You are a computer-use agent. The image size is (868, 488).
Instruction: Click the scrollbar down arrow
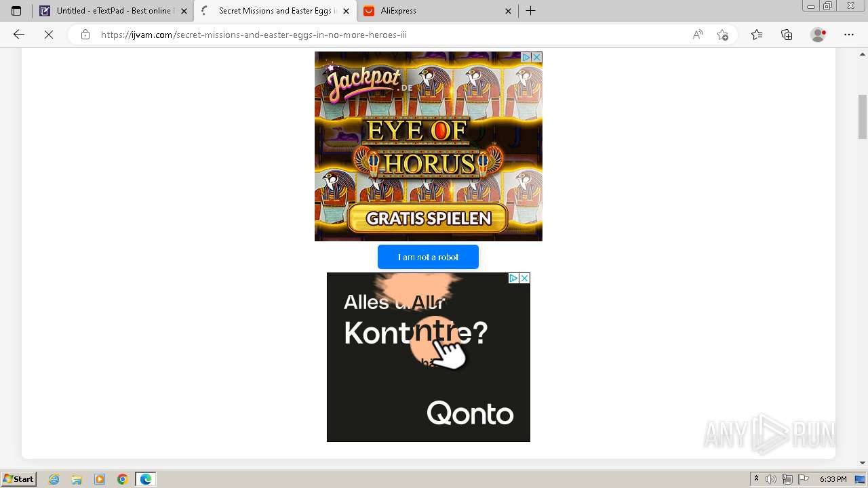coord(863,462)
